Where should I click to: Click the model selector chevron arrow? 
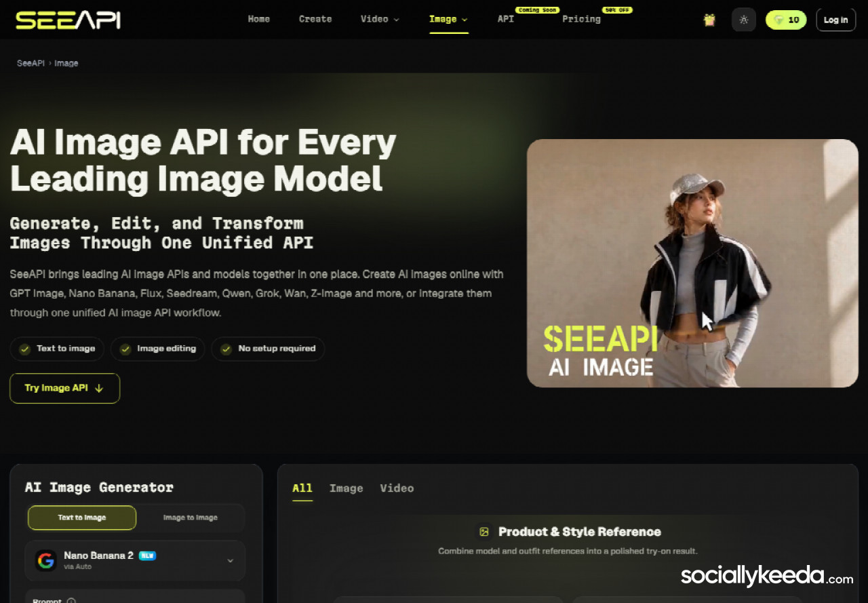(x=230, y=561)
